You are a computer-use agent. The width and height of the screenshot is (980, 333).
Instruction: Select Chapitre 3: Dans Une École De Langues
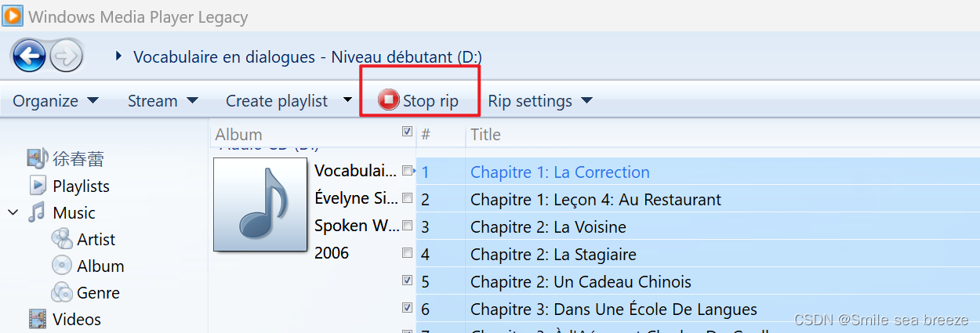coord(614,309)
